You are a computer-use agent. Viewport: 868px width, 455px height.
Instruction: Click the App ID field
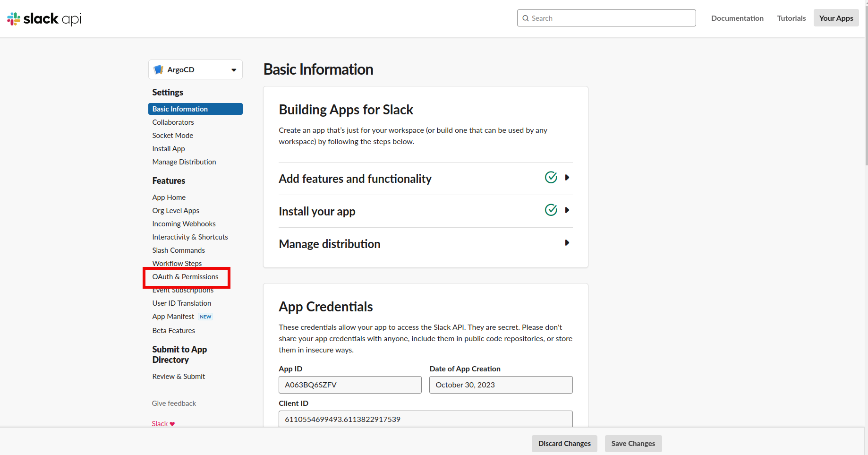click(x=350, y=385)
